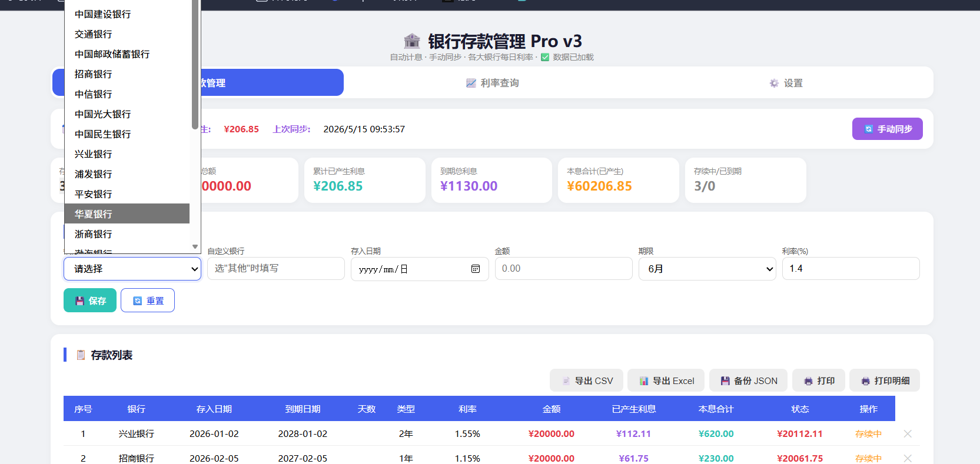Click 导出 CSV button
The height and width of the screenshot is (464, 980).
point(587,380)
